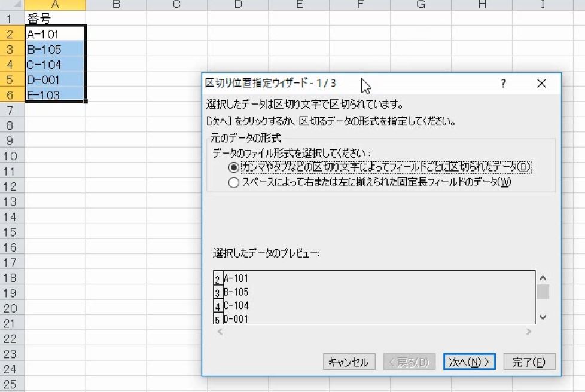Screen dimensions: 585x392
Task: Click row 8 header
Action: 10,125
